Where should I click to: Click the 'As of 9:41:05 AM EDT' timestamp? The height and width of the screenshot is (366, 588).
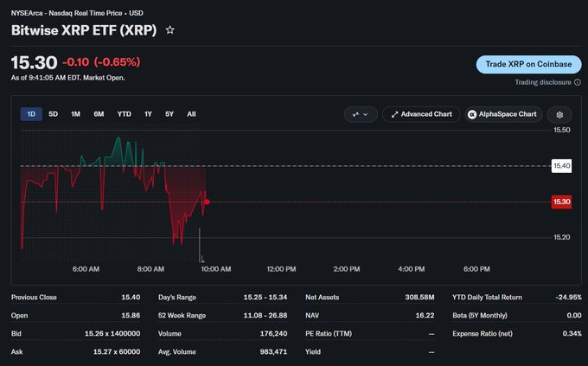pos(67,78)
